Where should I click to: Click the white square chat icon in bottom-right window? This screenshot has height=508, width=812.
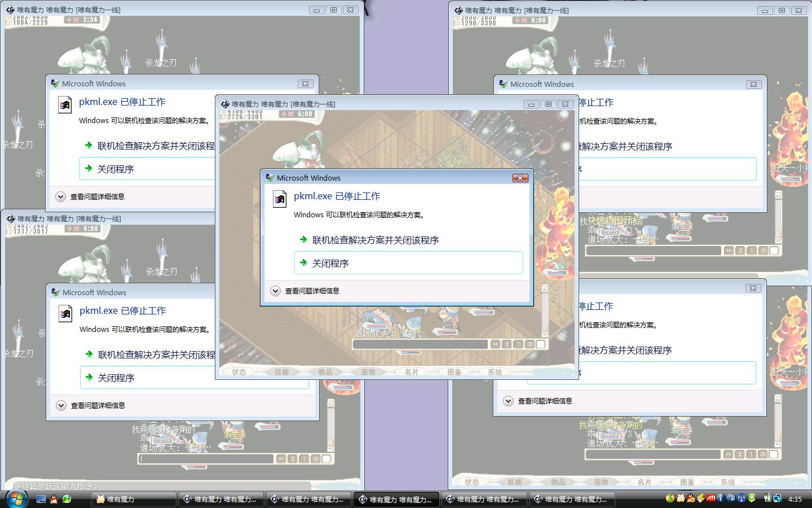point(774,454)
